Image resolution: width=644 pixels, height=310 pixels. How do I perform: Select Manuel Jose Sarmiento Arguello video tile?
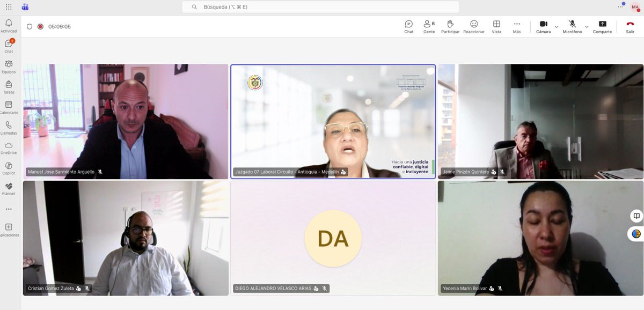(x=126, y=121)
